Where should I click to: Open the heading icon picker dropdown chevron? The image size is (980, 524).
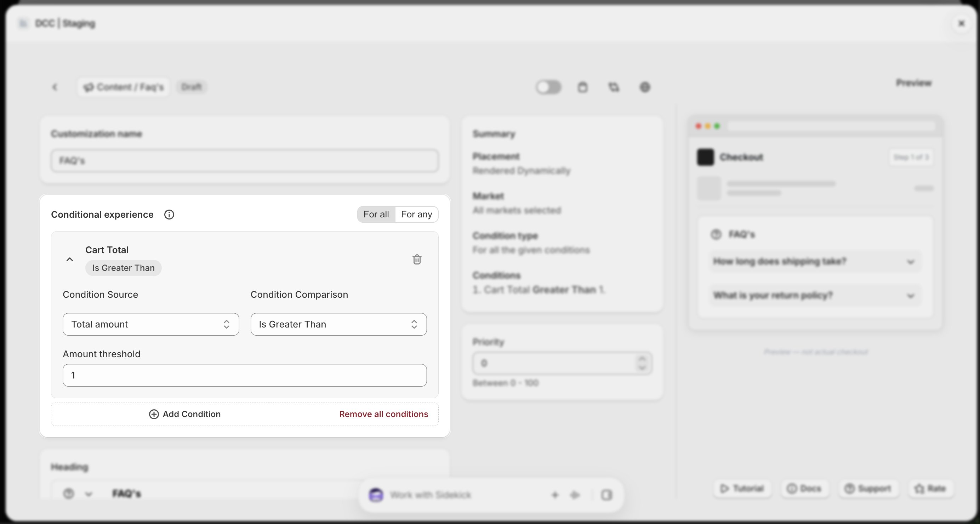pos(89,494)
